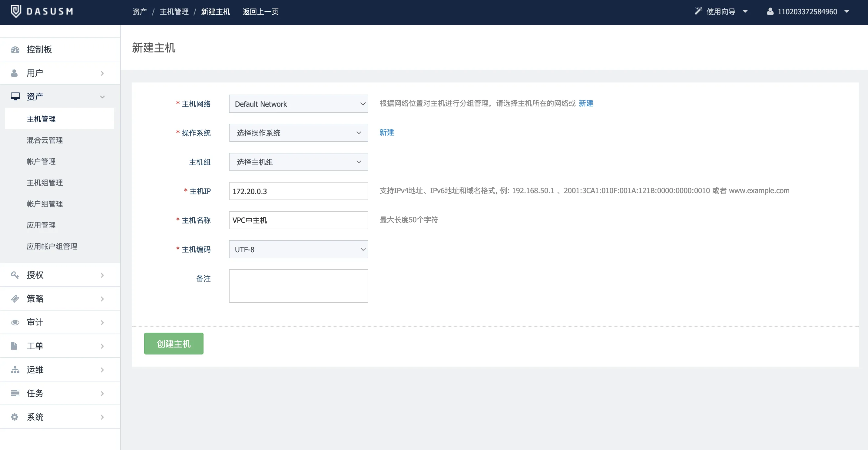The image size is (868, 450).
Task: Click the 系统 settings gear icon
Action: click(15, 417)
